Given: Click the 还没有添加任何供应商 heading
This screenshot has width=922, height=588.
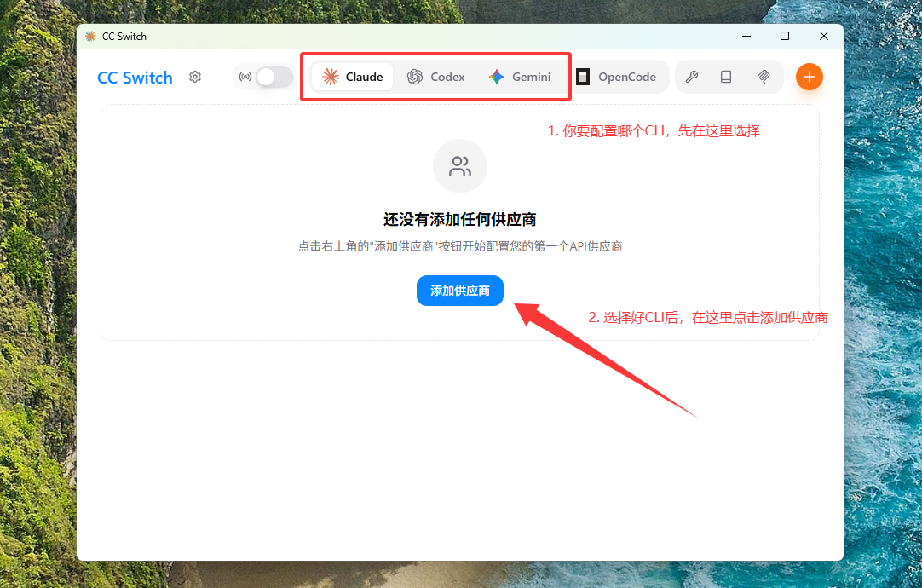Looking at the screenshot, I should tap(460, 219).
